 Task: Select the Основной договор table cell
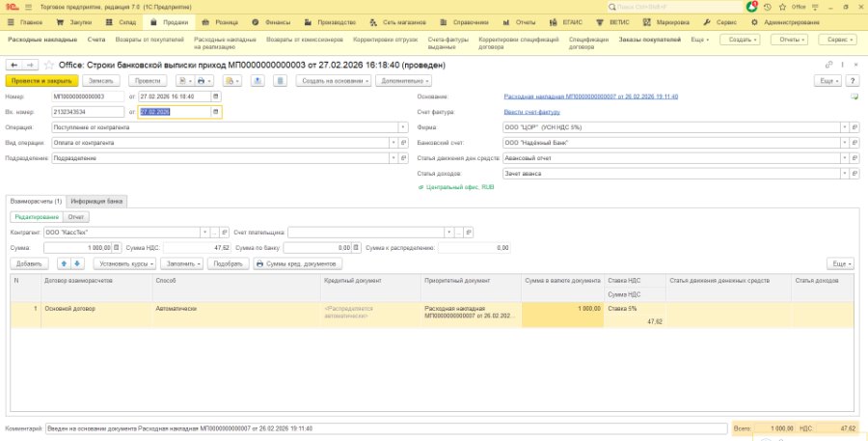click(97, 315)
